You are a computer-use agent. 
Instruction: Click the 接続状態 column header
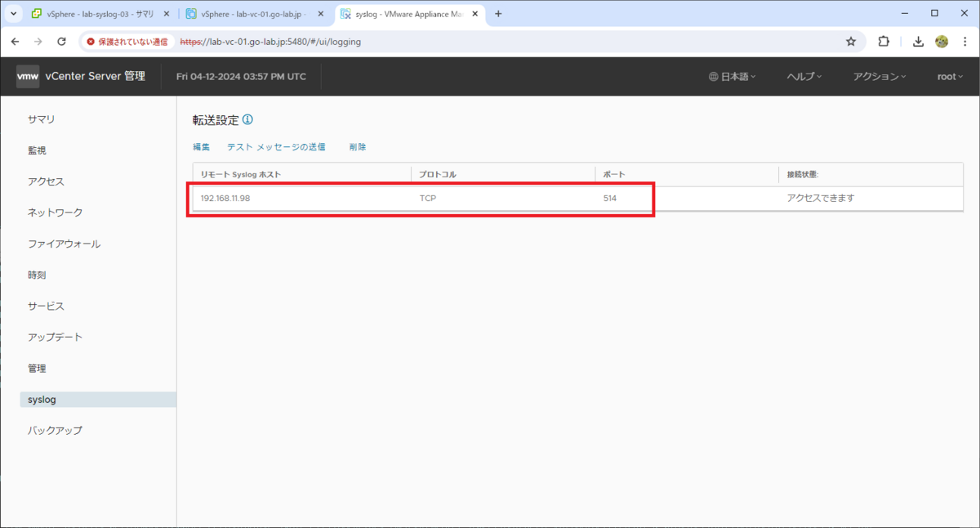[803, 175]
